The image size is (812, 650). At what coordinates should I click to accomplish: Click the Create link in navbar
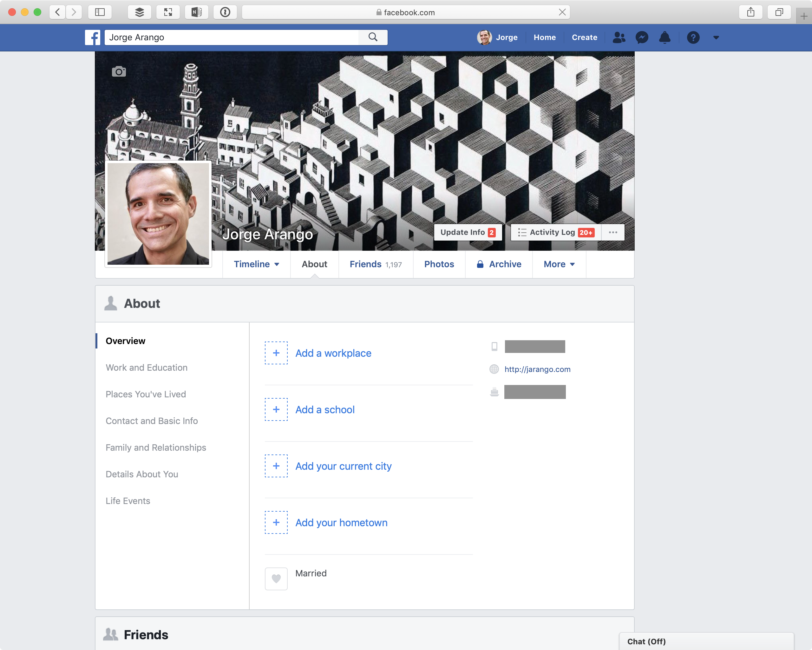point(585,37)
